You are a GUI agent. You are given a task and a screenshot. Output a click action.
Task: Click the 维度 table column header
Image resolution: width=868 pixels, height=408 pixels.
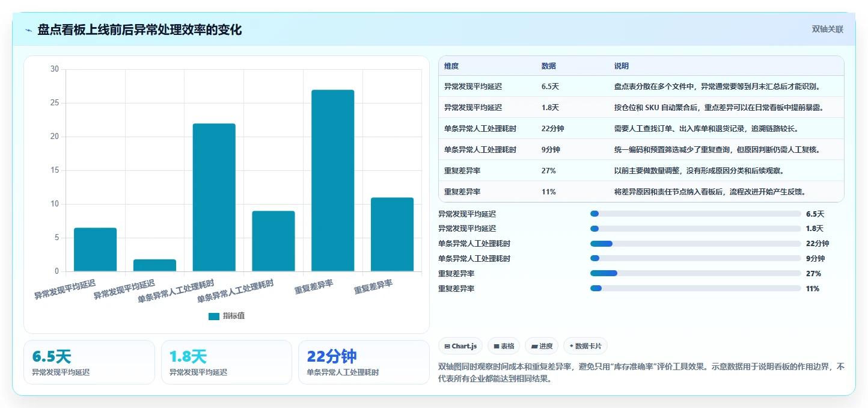click(451, 66)
